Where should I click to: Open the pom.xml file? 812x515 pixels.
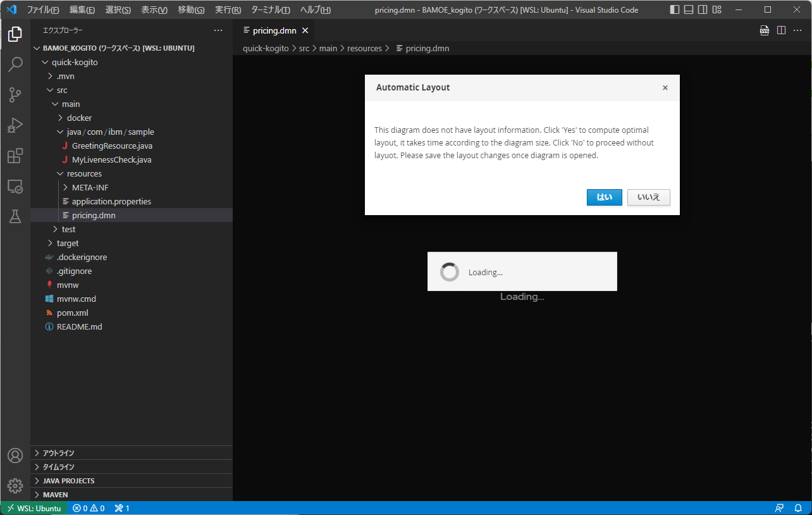coord(132,313)
